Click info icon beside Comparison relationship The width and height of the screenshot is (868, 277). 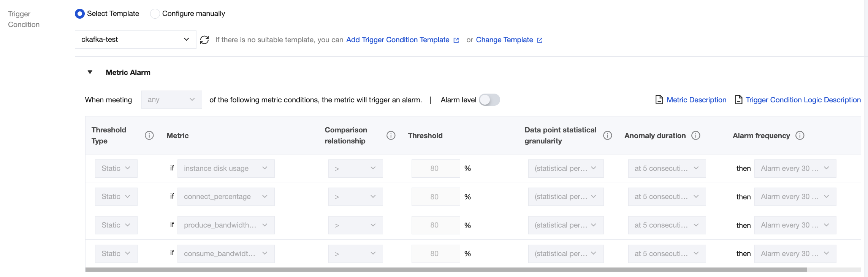(x=391, y=135)
